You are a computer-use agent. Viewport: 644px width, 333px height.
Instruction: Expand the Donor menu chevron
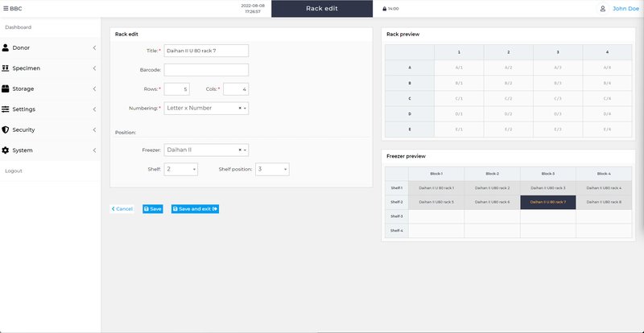(x=94, y=47)
